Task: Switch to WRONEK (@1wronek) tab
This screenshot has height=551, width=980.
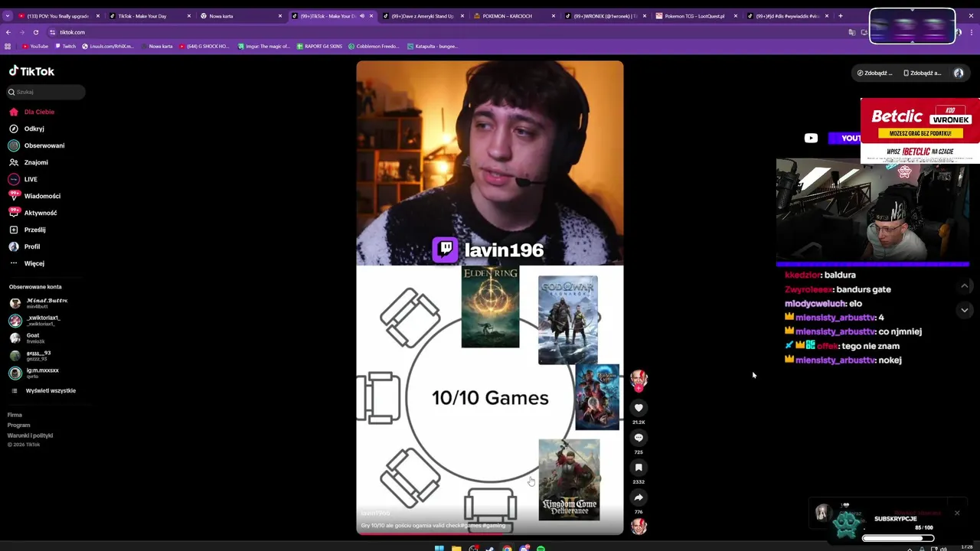Action: tap(604, 15)
